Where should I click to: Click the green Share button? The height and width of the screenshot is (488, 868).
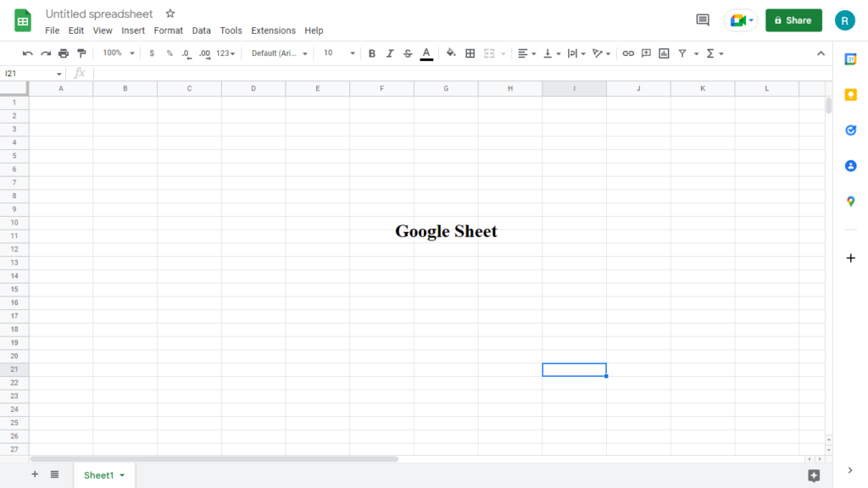(793, 20)
